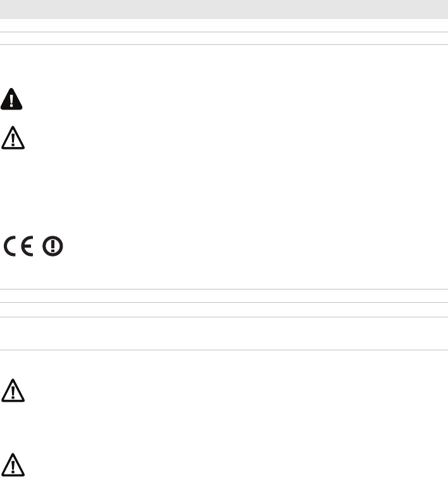This screenshot has width=448, height=477.
Task: Click the tall empty row of the lower table
Action: point(224,333)
